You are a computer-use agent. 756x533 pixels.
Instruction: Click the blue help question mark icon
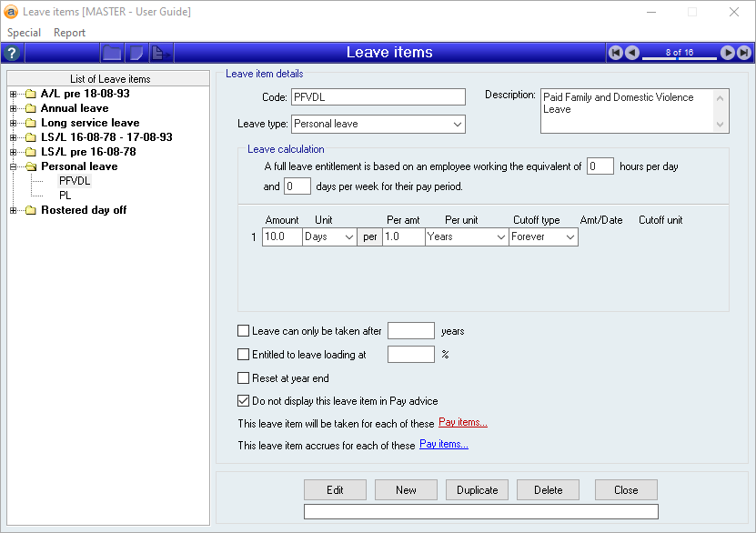pos(11,53)
